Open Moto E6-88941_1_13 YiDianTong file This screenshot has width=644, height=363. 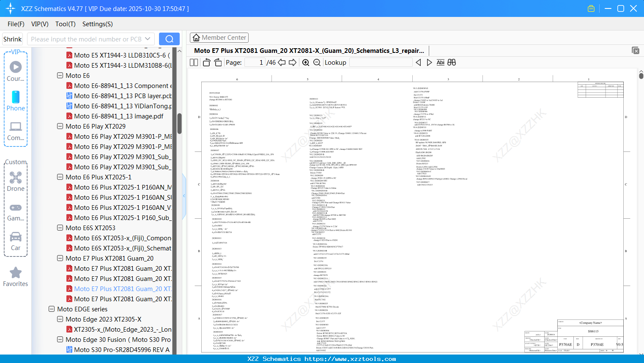click(119, 106)
